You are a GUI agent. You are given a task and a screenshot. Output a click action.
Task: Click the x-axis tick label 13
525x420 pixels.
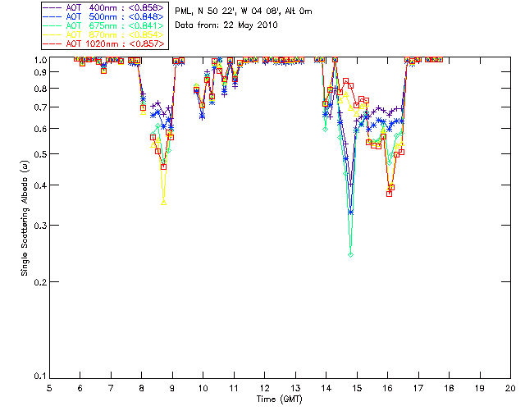point(295,388)
